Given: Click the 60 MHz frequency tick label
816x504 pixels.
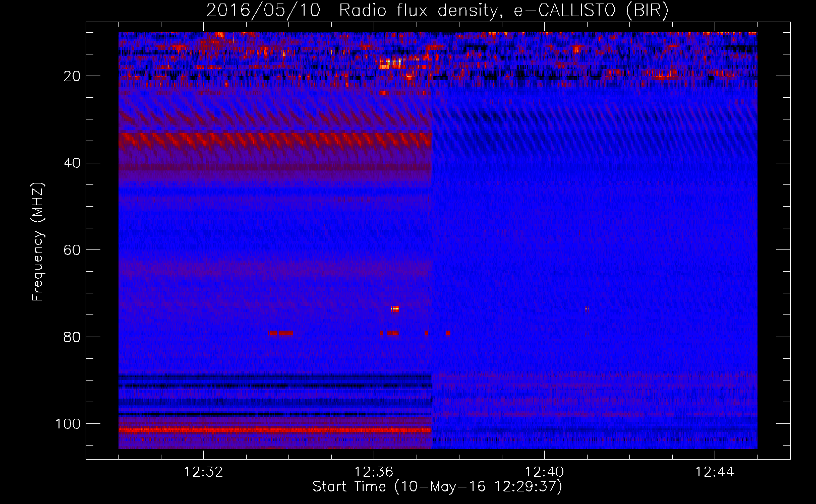Looking at the screenshot, I should 73,250.
